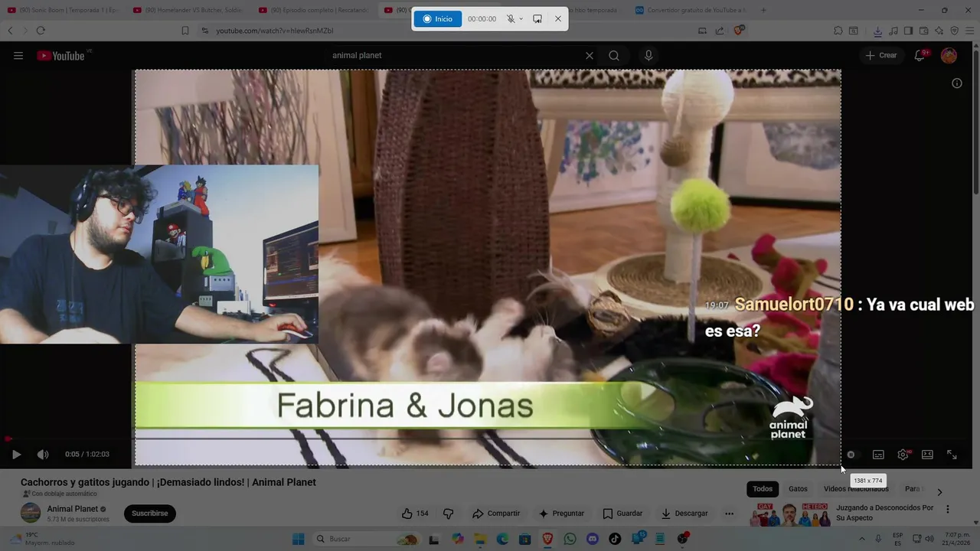
Task: Download the video with Descargar
Action: coord(684,514)
